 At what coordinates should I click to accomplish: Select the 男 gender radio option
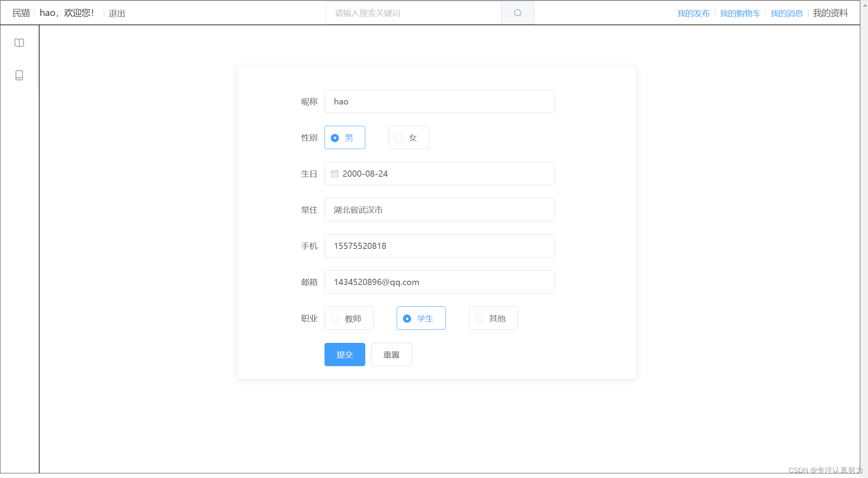[345, 137]
